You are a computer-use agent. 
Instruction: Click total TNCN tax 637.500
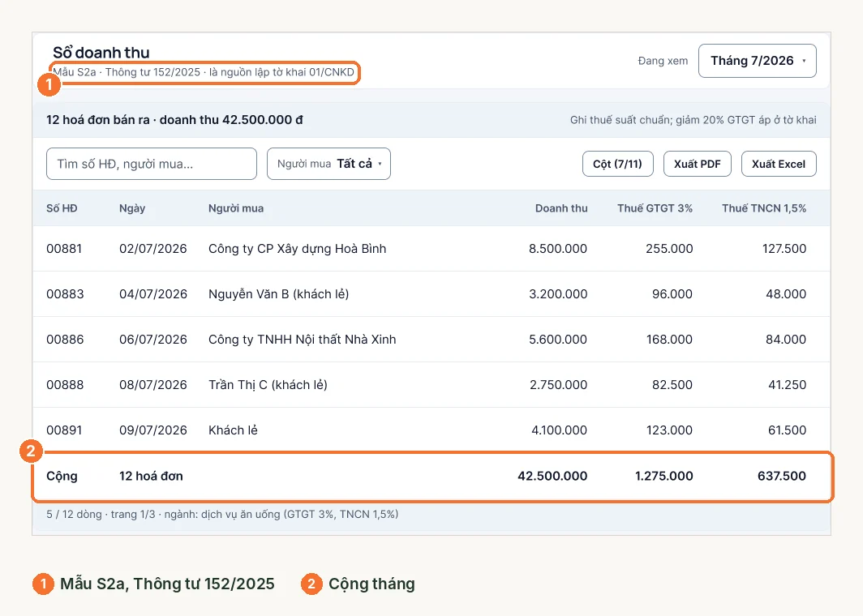tap(782, 476)
